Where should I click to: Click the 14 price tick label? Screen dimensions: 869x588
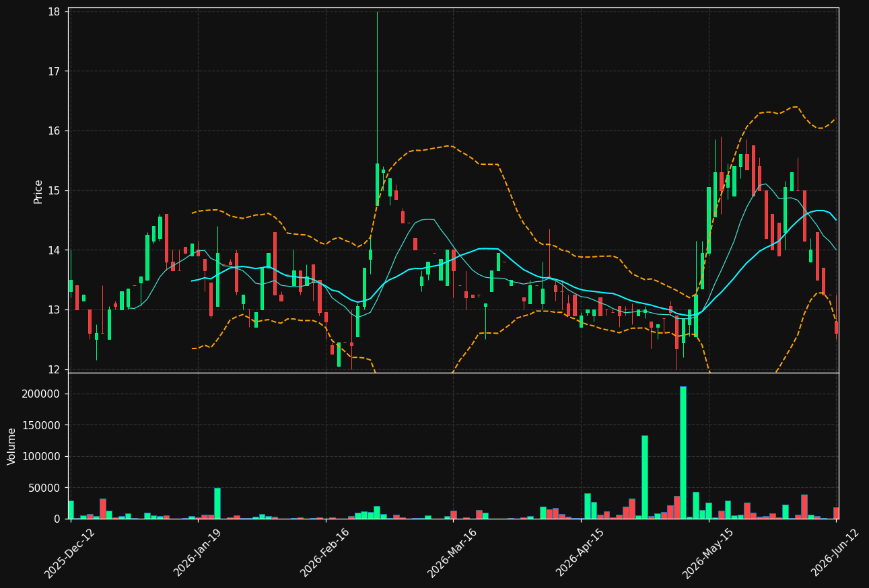(54, 250)
